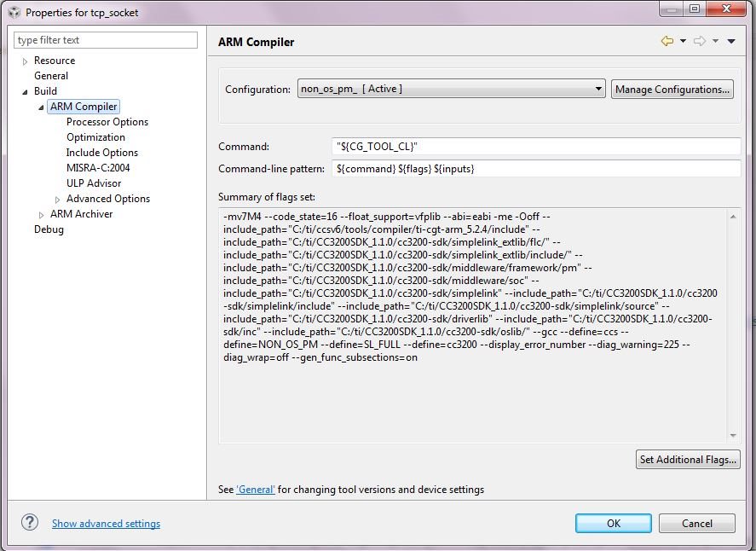Open forward history dropdown arrow
This screenshot has height=551, width=756.
click(x=715, y=41)
